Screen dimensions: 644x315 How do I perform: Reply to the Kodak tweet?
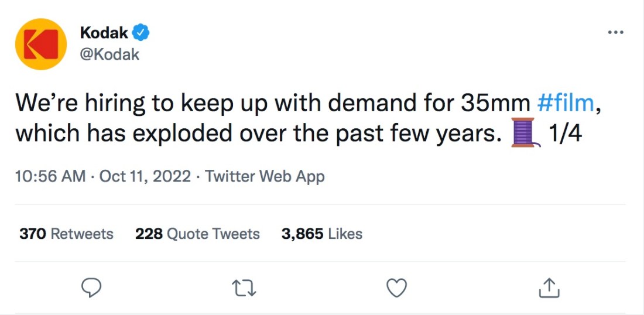(91, 288)
